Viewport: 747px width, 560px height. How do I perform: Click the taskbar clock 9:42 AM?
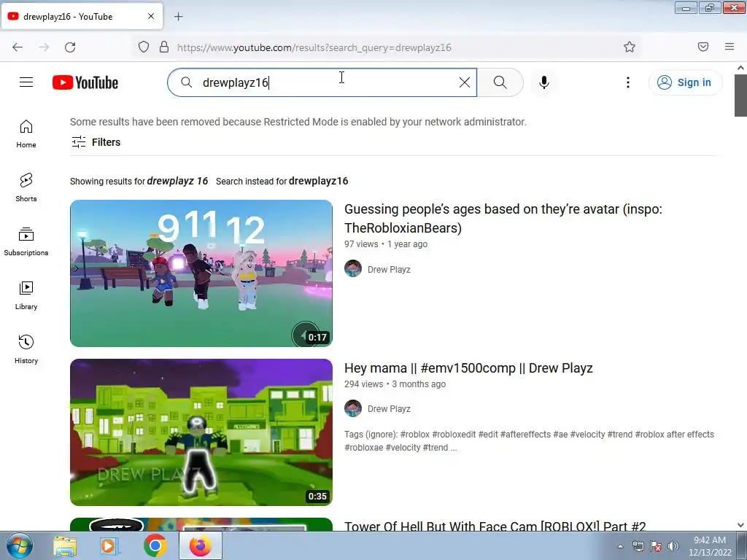(x=710, y=546)
